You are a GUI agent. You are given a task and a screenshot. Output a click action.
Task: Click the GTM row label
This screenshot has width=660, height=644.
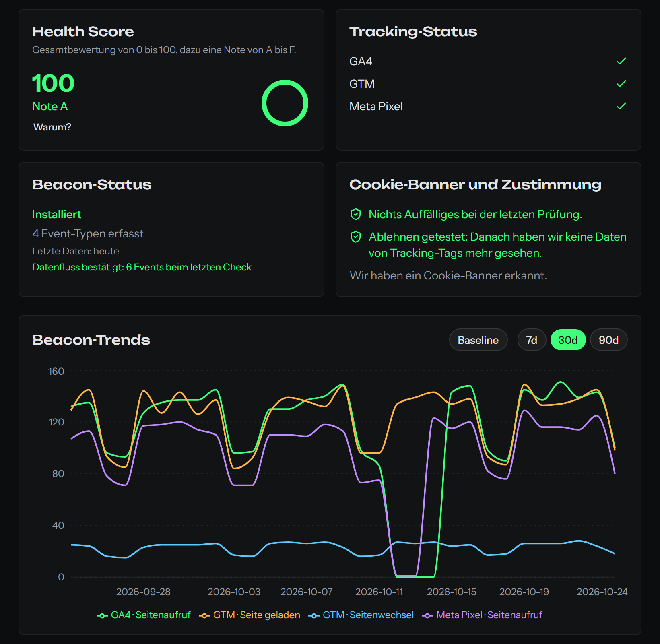click(362, 84)
